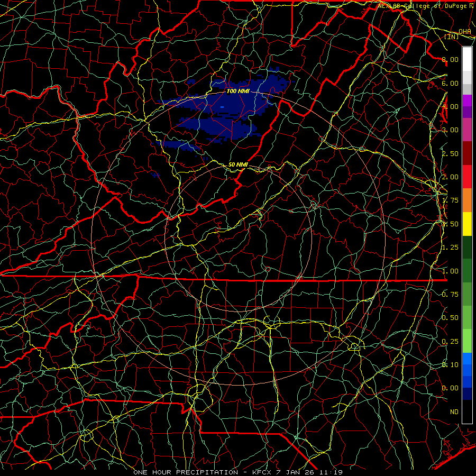The width and height of the screenshot is (476, 476).
Task: Click the 0.75 legend value
Action: (450, 295)
